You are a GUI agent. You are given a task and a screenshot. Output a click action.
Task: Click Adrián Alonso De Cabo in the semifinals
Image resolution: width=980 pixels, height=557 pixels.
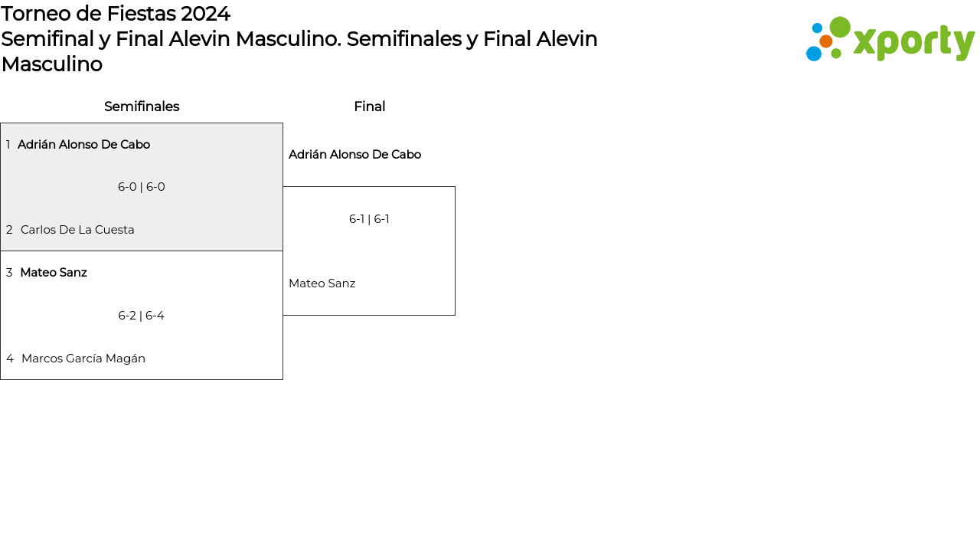tap(83, 145)
